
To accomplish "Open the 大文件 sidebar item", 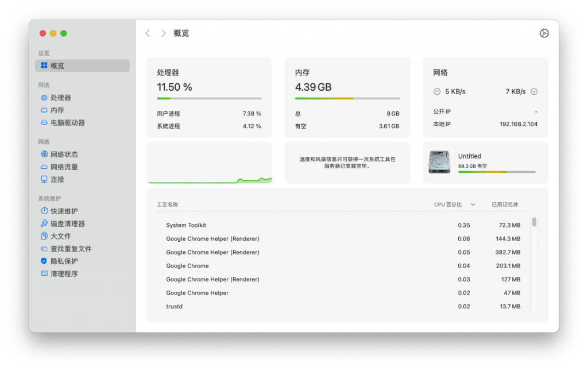I will (82, 236).
